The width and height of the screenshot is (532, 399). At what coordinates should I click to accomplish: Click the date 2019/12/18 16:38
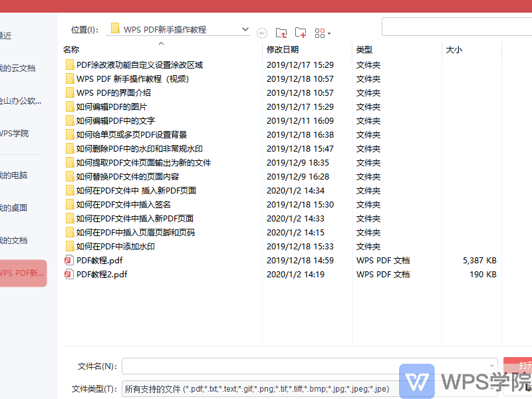pos(301,135)
